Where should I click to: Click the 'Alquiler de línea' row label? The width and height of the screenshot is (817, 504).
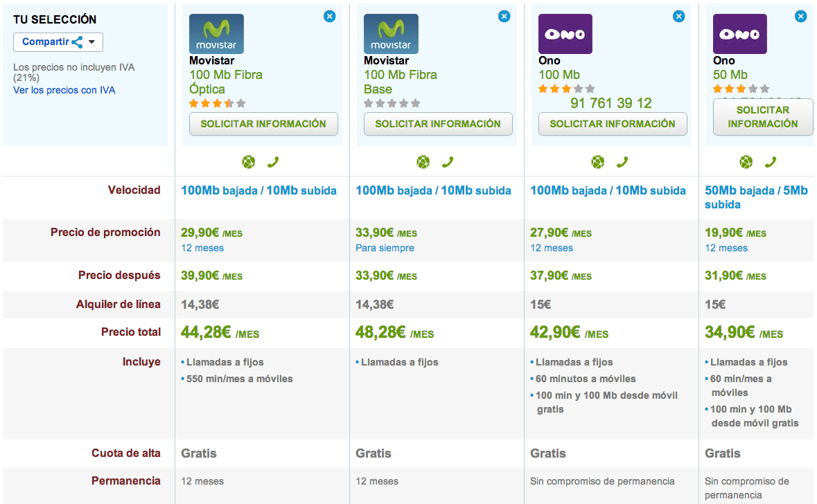click(x=118, y=305)
